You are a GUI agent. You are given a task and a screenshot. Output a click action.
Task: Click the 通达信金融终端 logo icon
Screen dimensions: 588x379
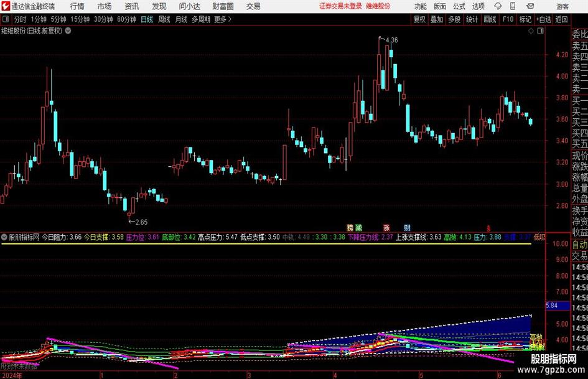pos(6,6)
